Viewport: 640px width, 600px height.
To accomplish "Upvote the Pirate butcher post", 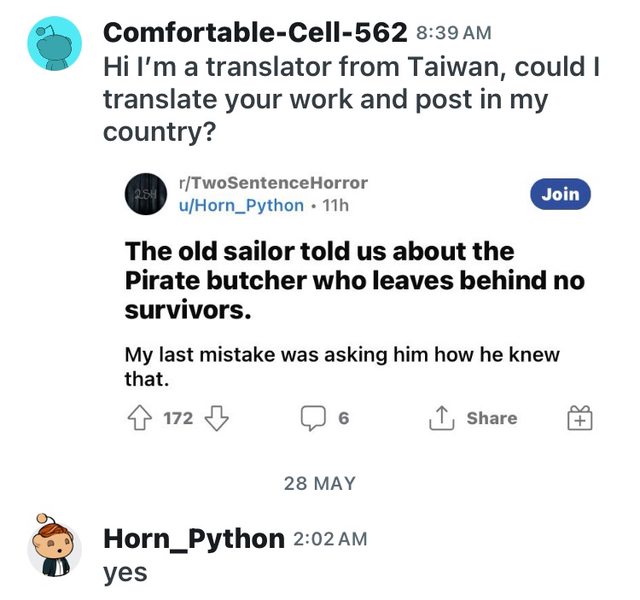I will click(137, 418).
